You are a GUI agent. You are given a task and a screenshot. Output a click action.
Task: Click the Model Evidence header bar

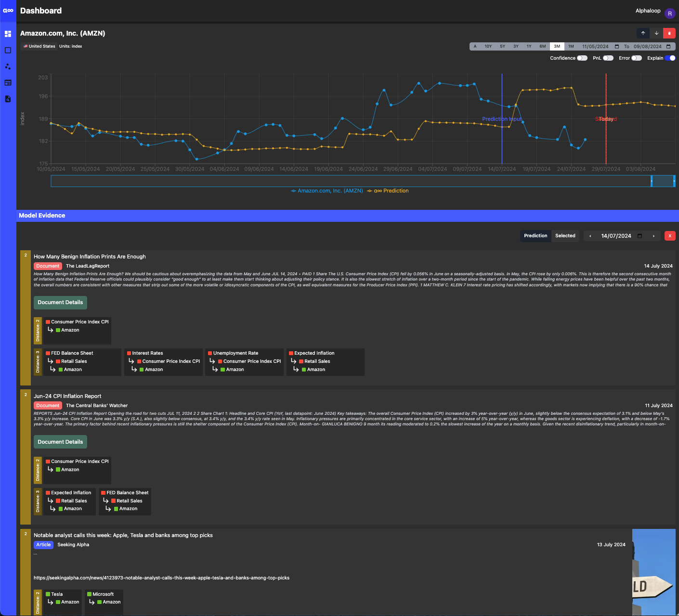pyautogui.click(x=348, y=216)
